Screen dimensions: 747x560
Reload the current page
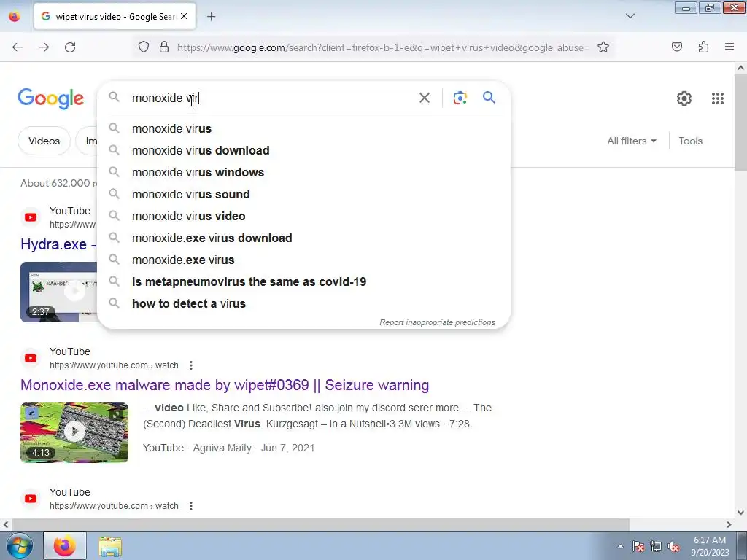point(70,47)
